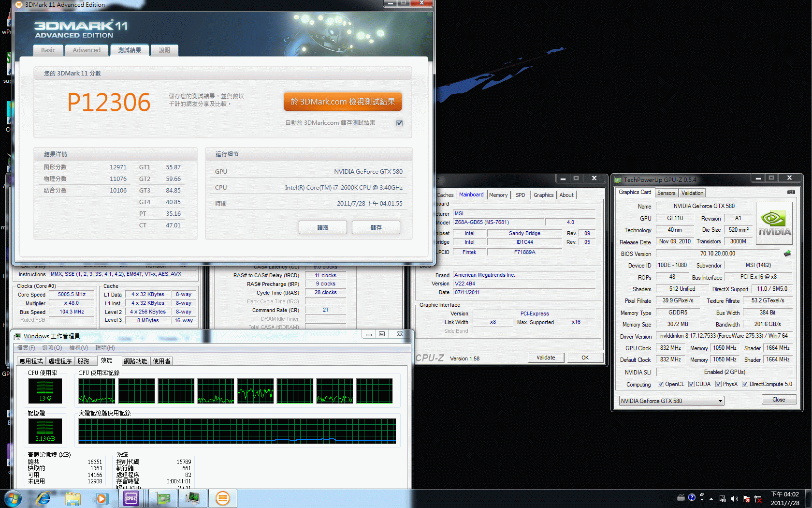This screenshot has height=508, width=812.
Task: Open the 檔案(F) menu in Task Manager
Action: (x=26, y=348)
